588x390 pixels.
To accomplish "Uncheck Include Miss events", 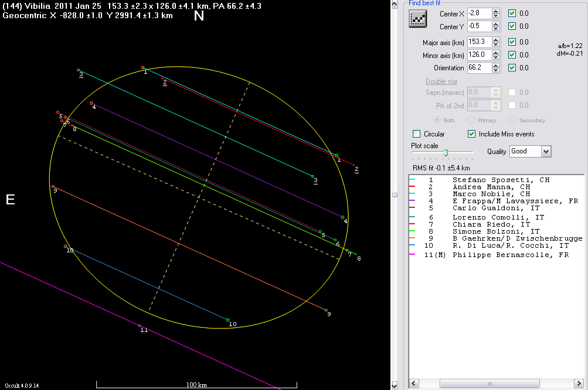I will click(x=472, y=134).
